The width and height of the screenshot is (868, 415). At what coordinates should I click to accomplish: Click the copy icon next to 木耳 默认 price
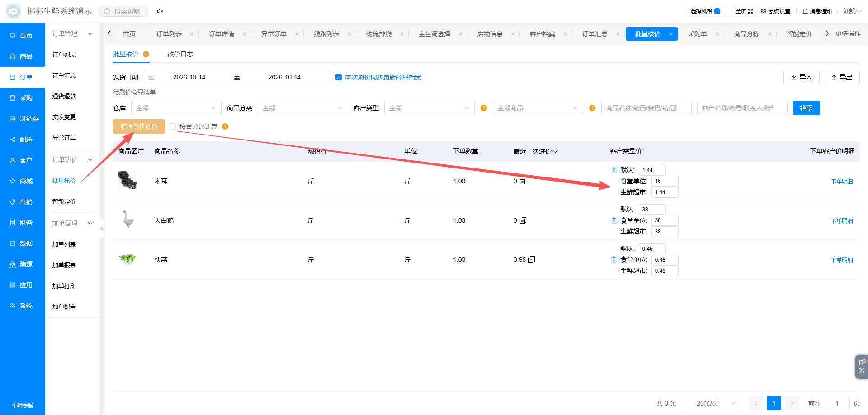tap(614, 170)
